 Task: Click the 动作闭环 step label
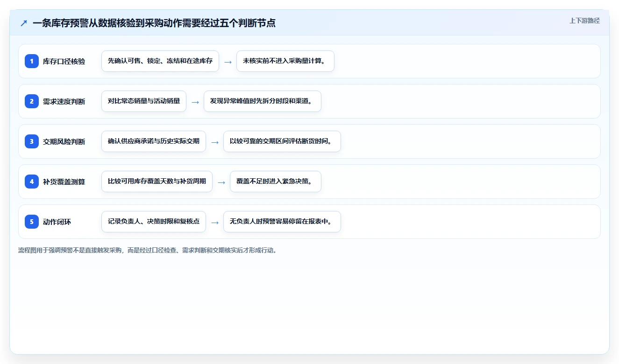[x=57, y=222]
